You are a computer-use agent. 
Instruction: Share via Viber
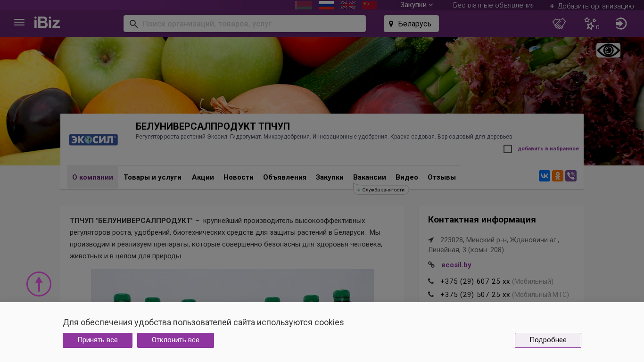571,176
